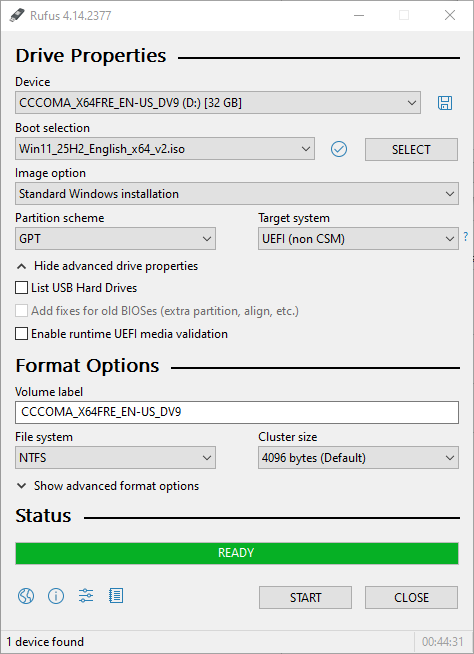Click the CLOSE button
The width and height of the screenshot is (474, 654).
411,597
